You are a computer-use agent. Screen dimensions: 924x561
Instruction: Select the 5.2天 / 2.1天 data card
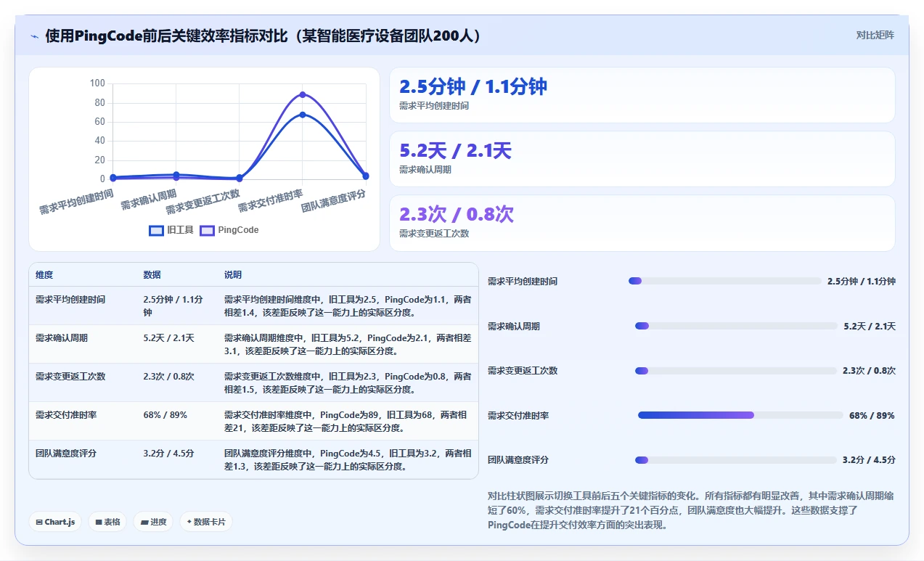(642, 159)
